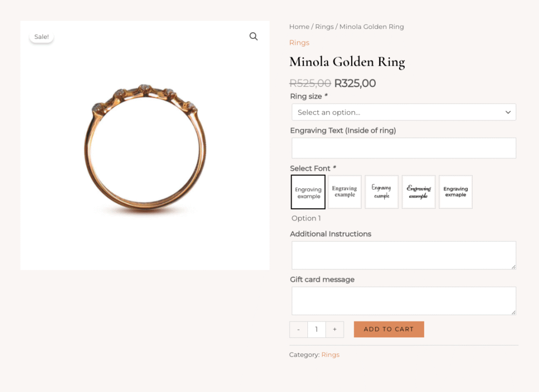Image resolution: width=539 pixels, height=392 pixels.
Task: Increase quantity with the plus button
Action: (x=335, y=329)
